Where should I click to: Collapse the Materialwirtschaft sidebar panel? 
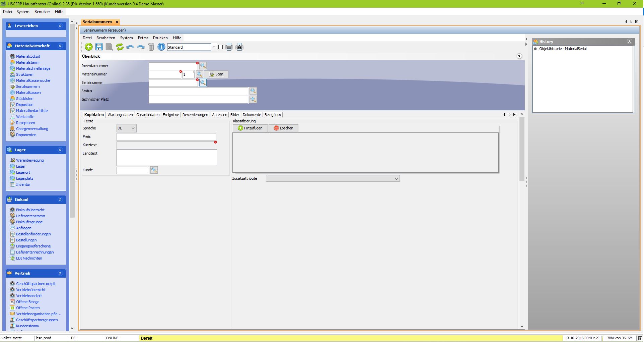pos(60,46)
